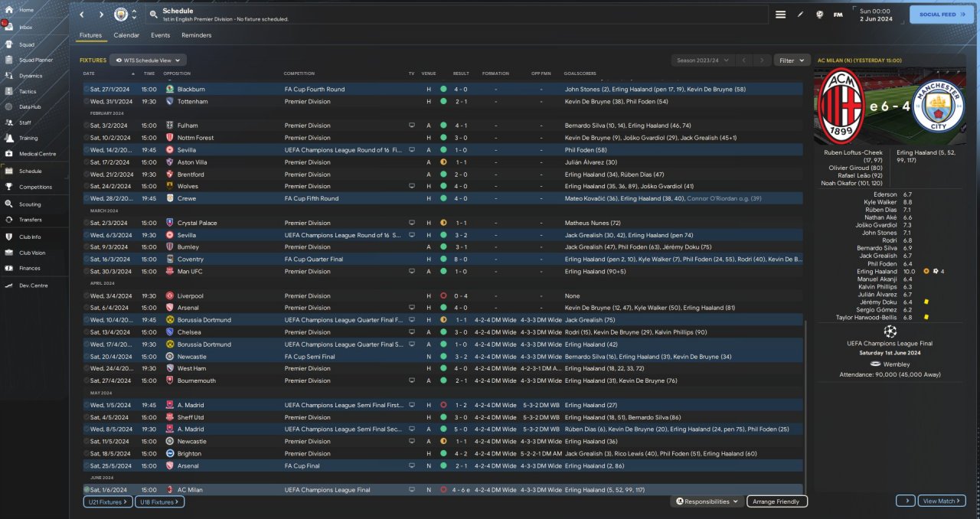Sort by Competition column header
Image resolution: width=980 pixels, height=519 pixels.
[299, 73]
